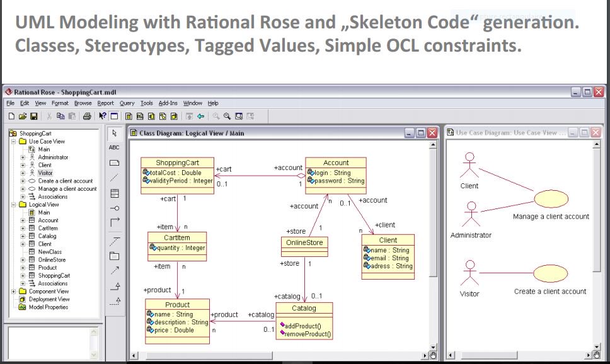Select the CartItem class in the browser tree
This screenshot has width=610, height=364.
point(48,228)
